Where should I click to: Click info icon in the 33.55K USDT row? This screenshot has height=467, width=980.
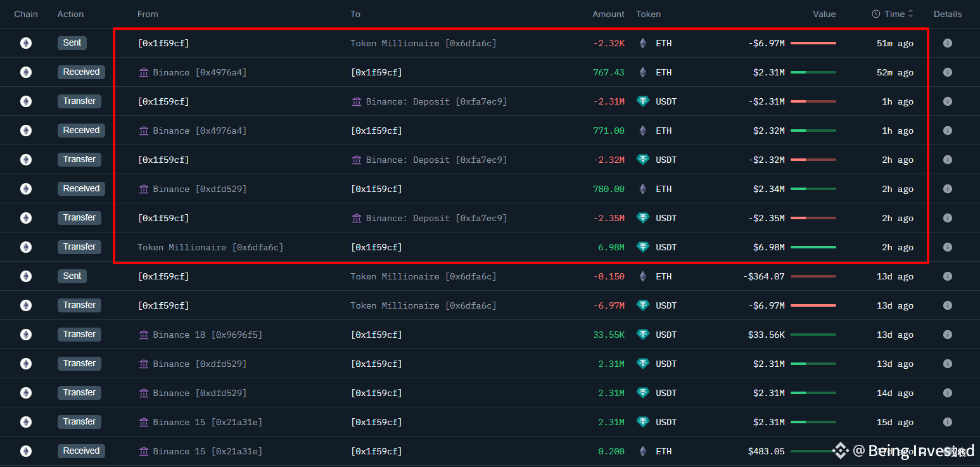click(x=947, y=335)
